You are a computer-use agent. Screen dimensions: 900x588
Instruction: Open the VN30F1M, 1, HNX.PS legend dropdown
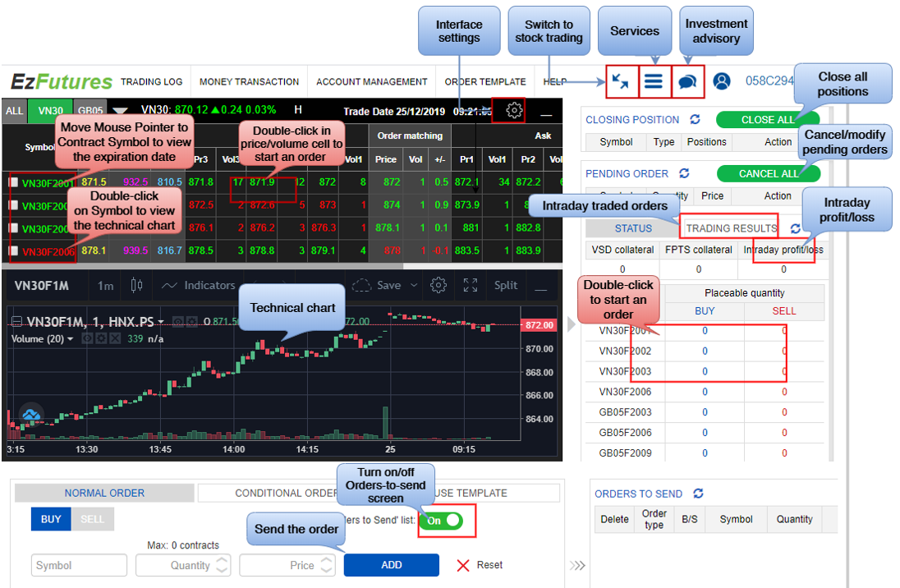(161, 322)
